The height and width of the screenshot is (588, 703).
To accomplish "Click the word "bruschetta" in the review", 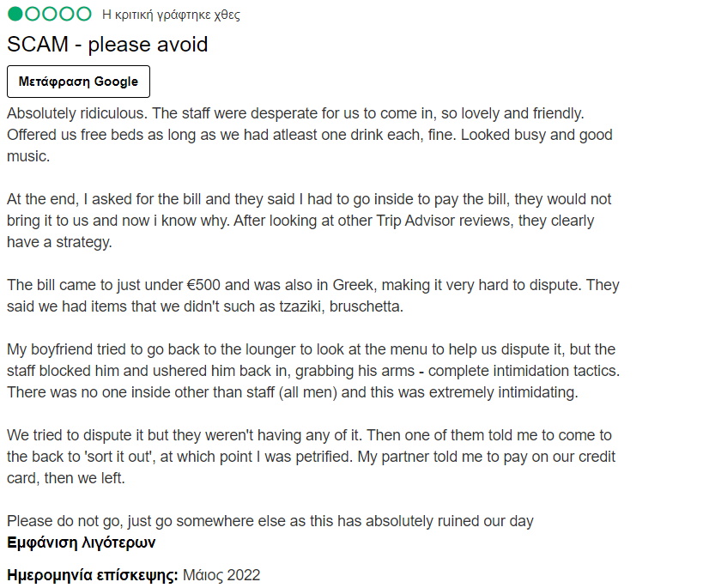I will pos(366,306).
